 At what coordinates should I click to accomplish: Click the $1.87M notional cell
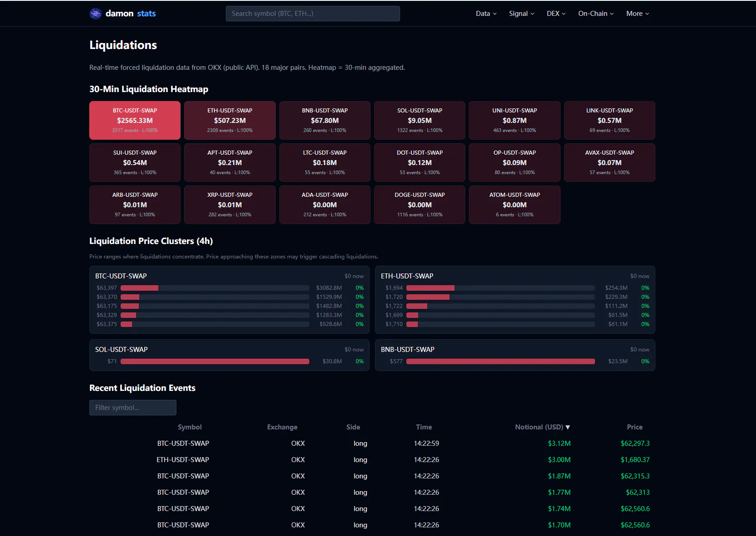559,476
